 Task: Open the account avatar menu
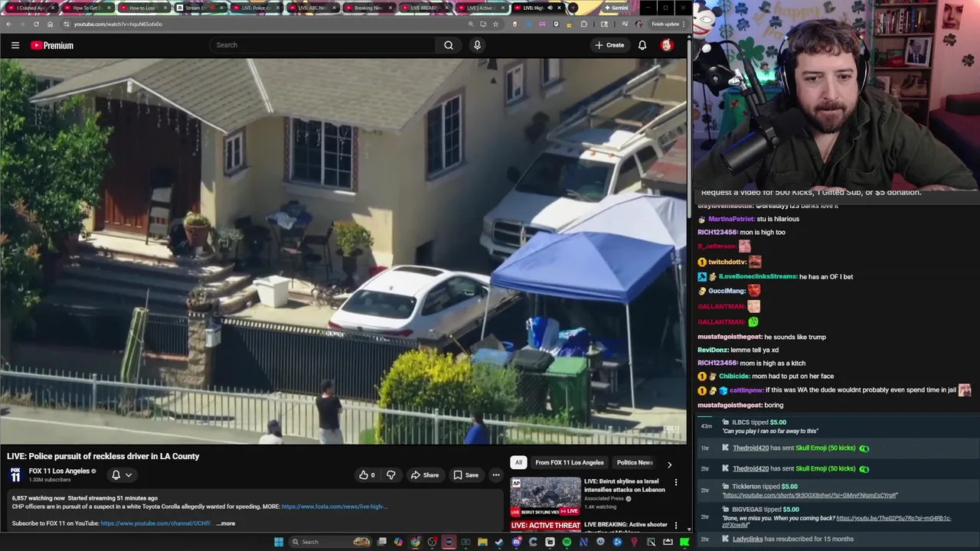667,45
